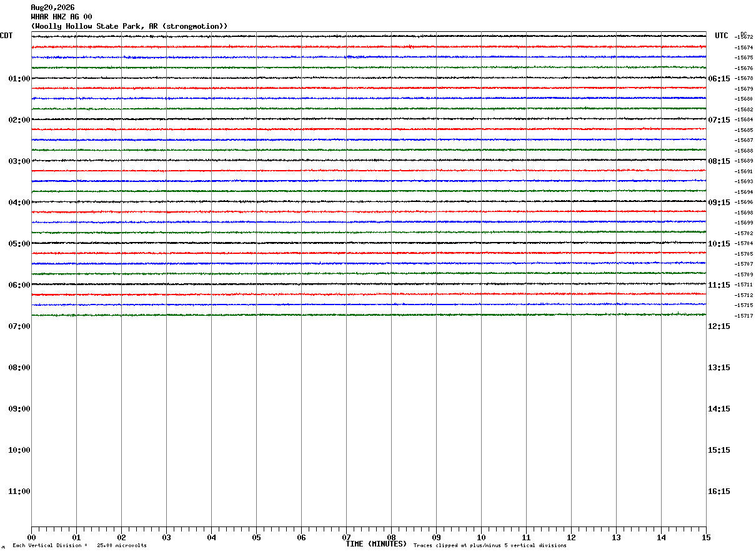756x554 pixels.
Task: Click minute tick label 05 on the axis
Action: pos(256,537)
